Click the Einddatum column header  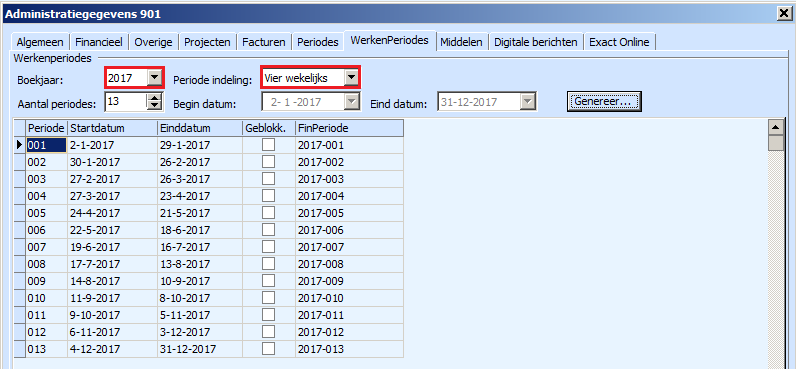200,128
